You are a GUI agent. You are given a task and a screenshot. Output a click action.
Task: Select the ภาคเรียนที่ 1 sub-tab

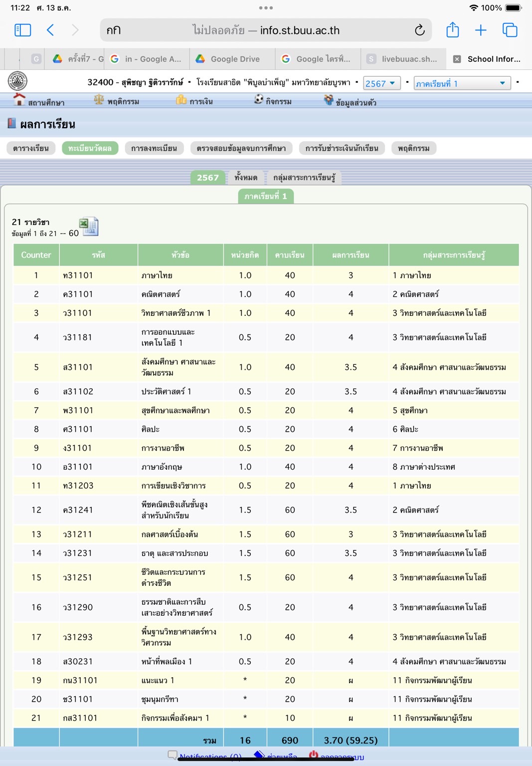266,196
